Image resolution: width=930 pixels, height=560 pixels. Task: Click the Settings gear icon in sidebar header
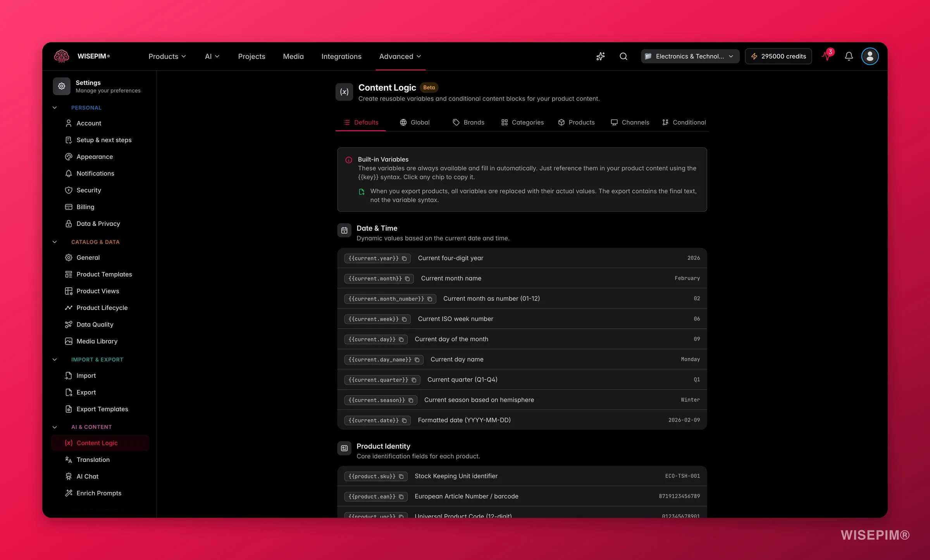pos(62,86)
